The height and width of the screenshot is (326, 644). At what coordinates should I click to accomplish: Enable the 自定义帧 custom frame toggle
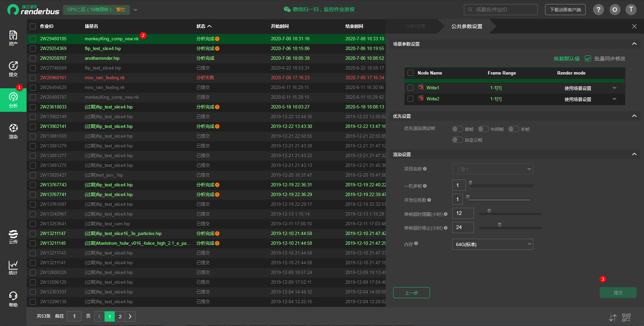(458, 140)
